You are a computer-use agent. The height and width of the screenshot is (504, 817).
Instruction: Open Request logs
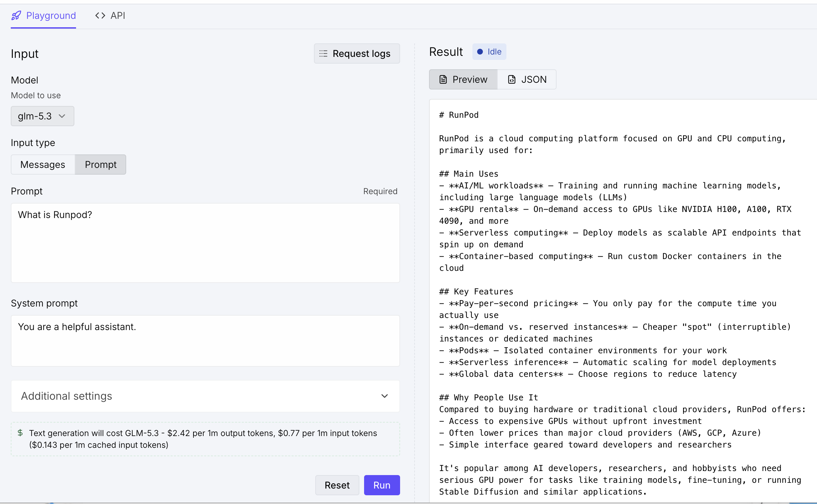click(x=357, y=53)
